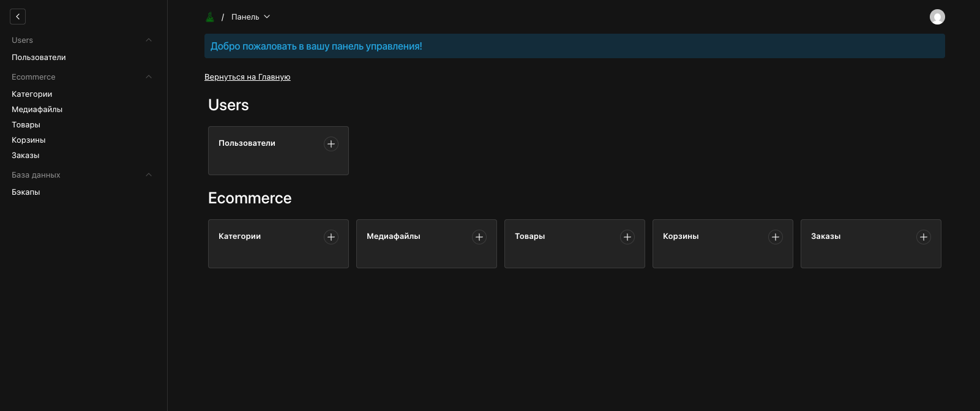
Task: Open the Панель breadcrumb dropdown
Action: pyautogui.click(x=251, y=17)
